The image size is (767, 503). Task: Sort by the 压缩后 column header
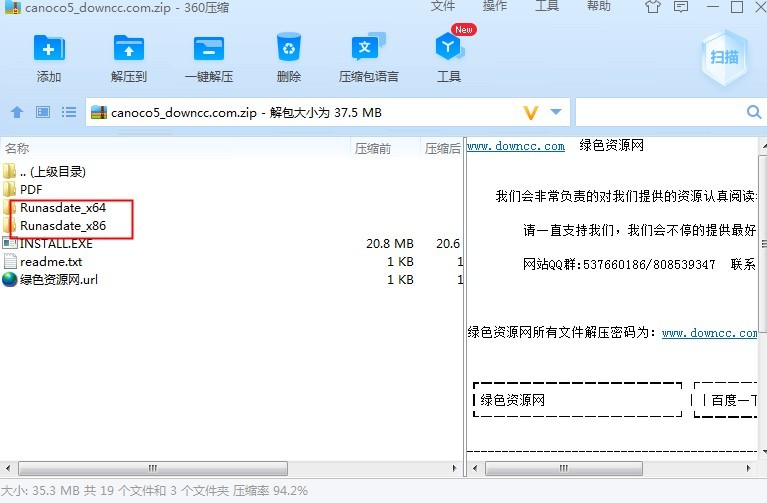tap(442, 148)
